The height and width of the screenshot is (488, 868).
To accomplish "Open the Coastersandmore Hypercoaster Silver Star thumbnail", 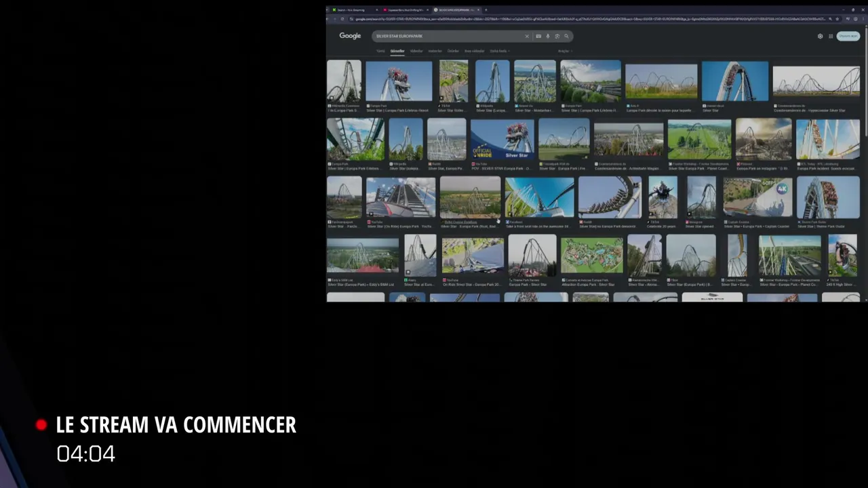I will [x=816, y=81].
